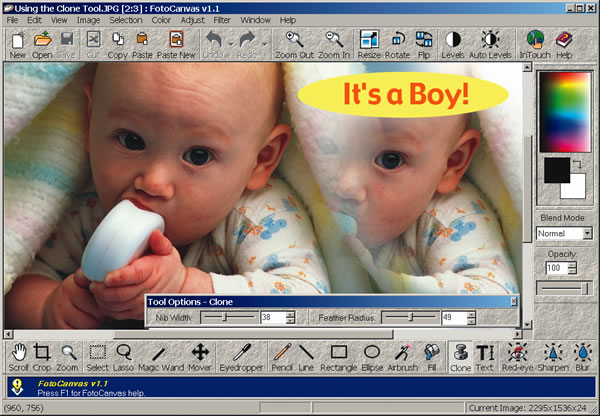Click the Feather Radius value field
The width and height of the screenshot is (600, 416).
click(x=454, y=317)
